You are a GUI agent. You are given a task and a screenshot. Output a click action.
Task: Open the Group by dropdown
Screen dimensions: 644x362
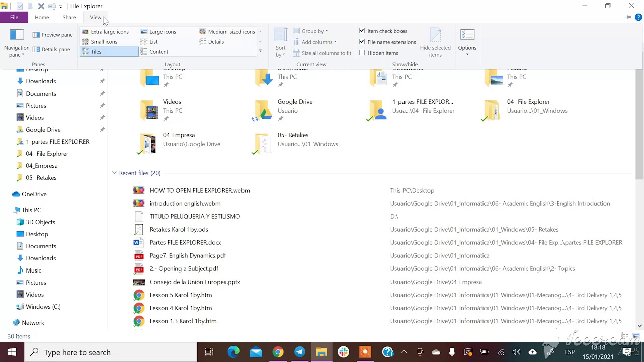pyautogui.click(x=310, y=31)
